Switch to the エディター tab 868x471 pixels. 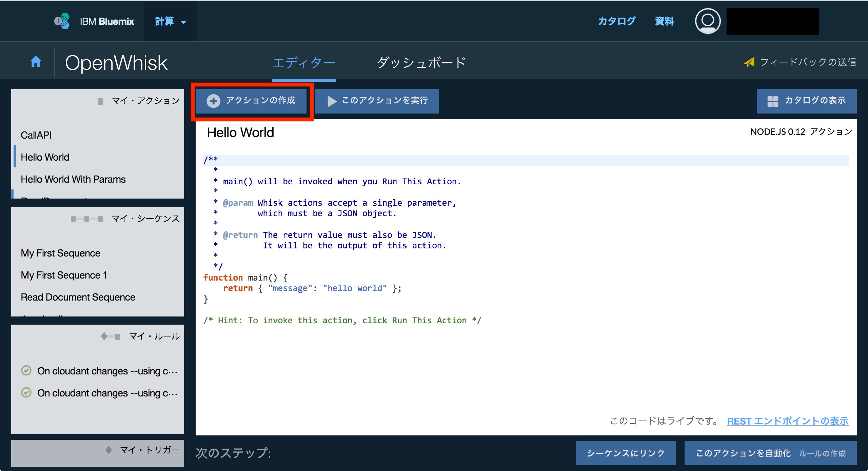point(304,63)
